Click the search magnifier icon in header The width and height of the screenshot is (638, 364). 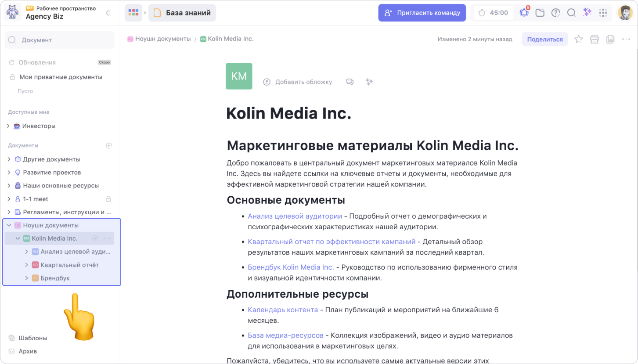tap(571, 13)
